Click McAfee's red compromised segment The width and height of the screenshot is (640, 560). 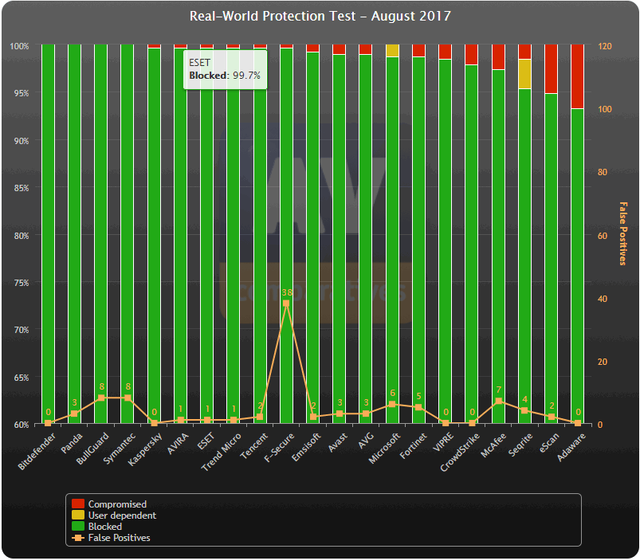[498, 57]
